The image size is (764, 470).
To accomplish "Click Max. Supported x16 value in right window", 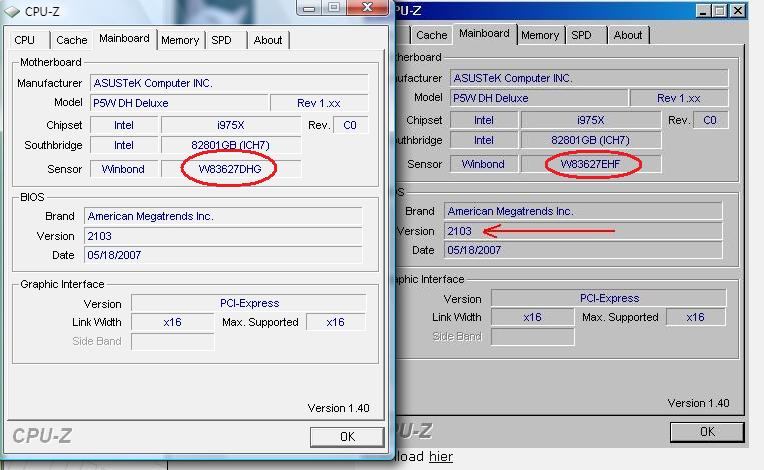I will coord(696,318).
